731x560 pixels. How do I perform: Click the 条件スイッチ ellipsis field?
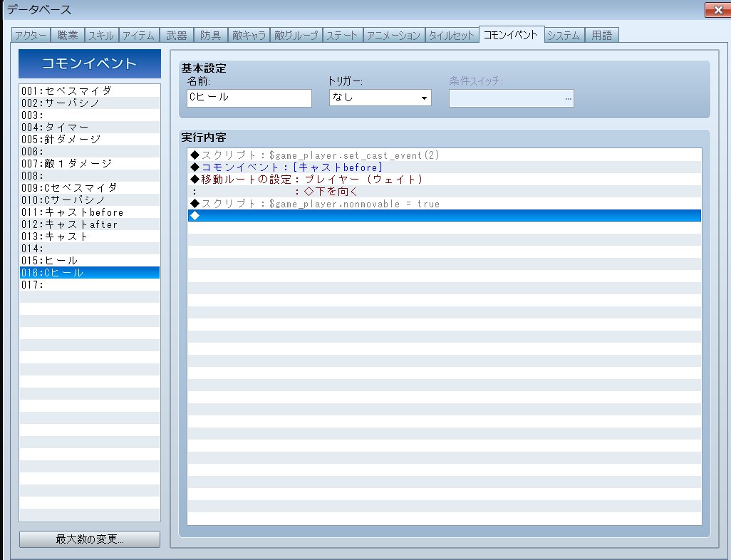[x=511, y=98]
